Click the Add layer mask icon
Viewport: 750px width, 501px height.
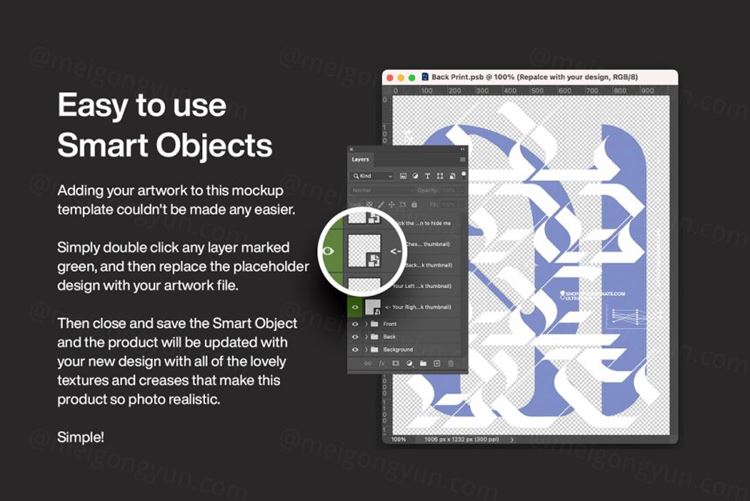394,363
